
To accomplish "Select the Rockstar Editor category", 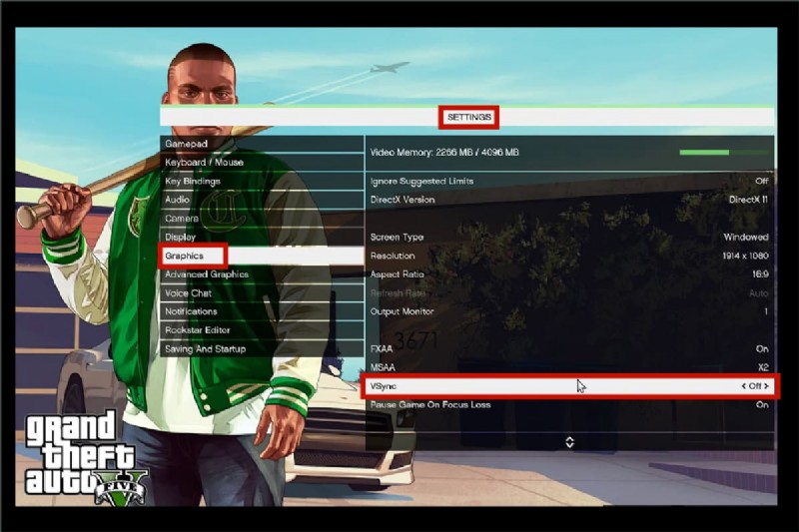I will pyautogui.click(x=262, y=330).
